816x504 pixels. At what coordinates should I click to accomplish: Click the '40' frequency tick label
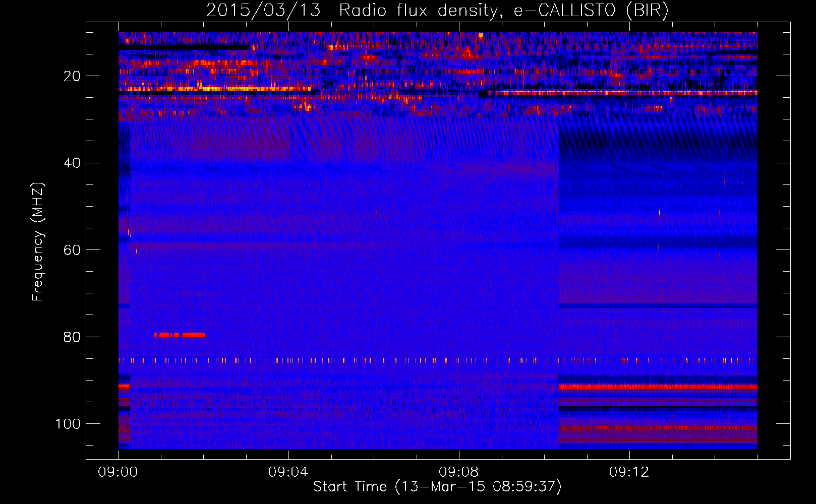click(73, 163)
